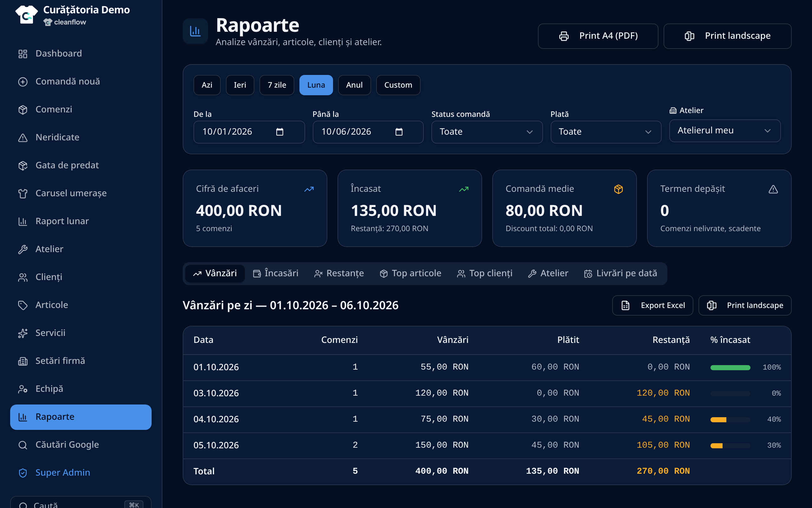Open the Dashboard sidebar icon
The image size is (812, 508).
[23, 54]
